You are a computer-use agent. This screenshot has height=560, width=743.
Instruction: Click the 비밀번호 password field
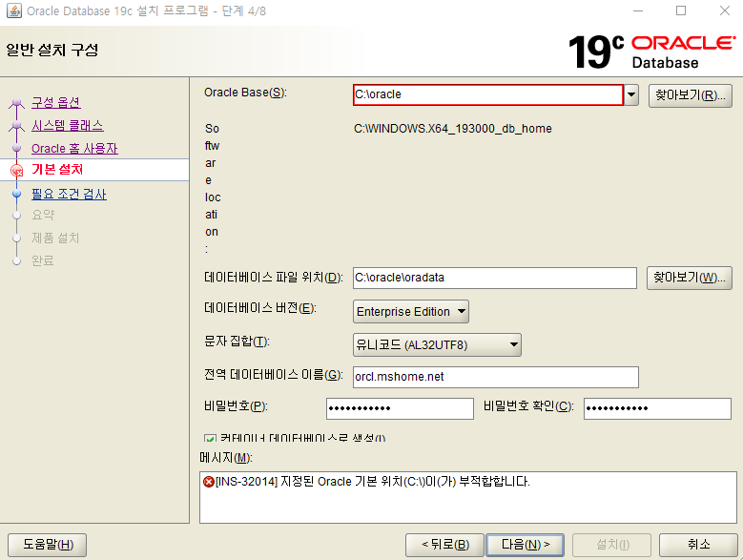400,408
